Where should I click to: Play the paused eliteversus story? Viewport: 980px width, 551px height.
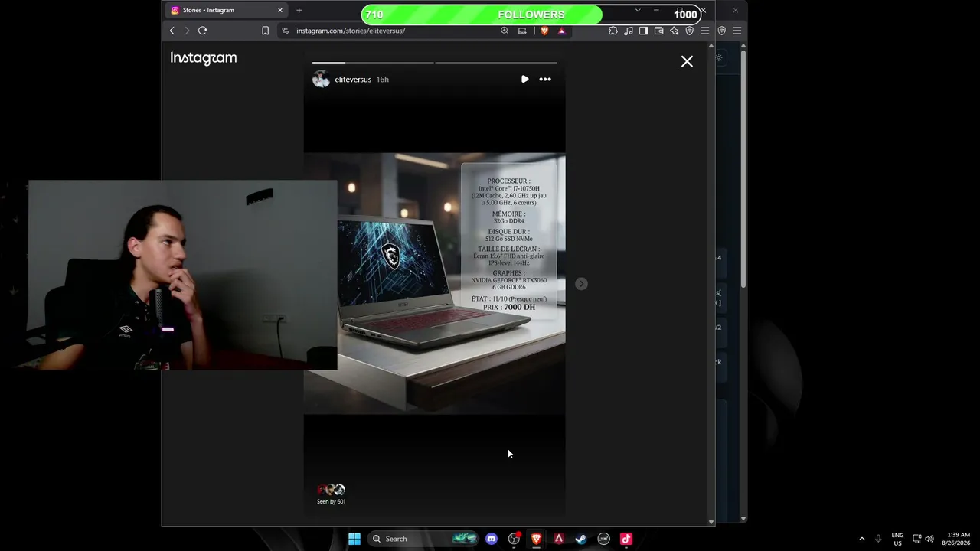tap(524, 79)
